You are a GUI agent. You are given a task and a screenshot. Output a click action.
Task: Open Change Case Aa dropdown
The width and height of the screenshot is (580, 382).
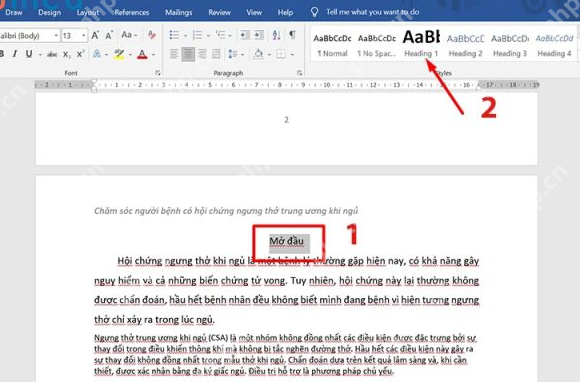[129, 35]
